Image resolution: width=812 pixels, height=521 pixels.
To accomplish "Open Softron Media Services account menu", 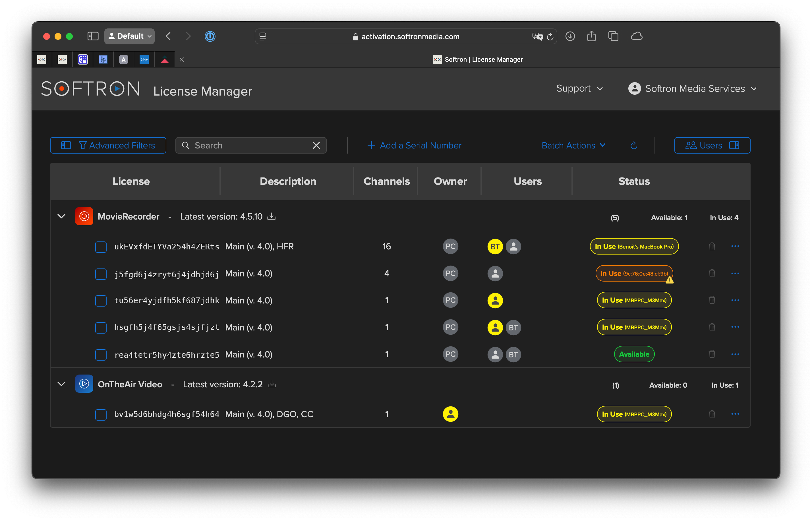I will click(x=692, y=88).
